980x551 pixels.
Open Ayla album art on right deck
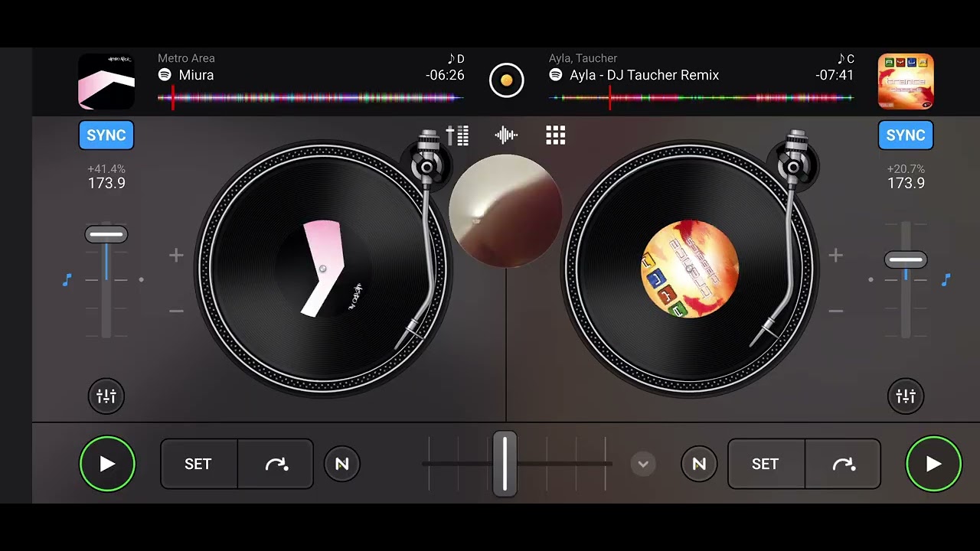click(906, 81)
